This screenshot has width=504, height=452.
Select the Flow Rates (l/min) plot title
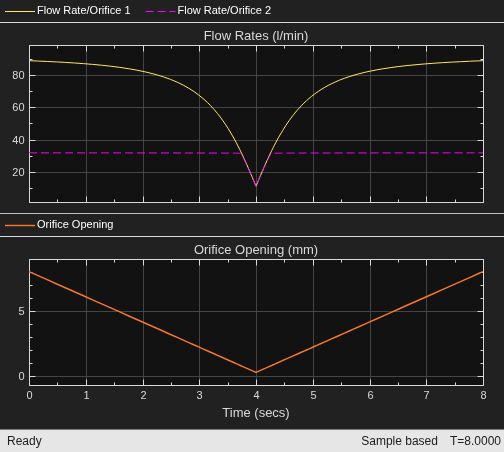[256, 36]
